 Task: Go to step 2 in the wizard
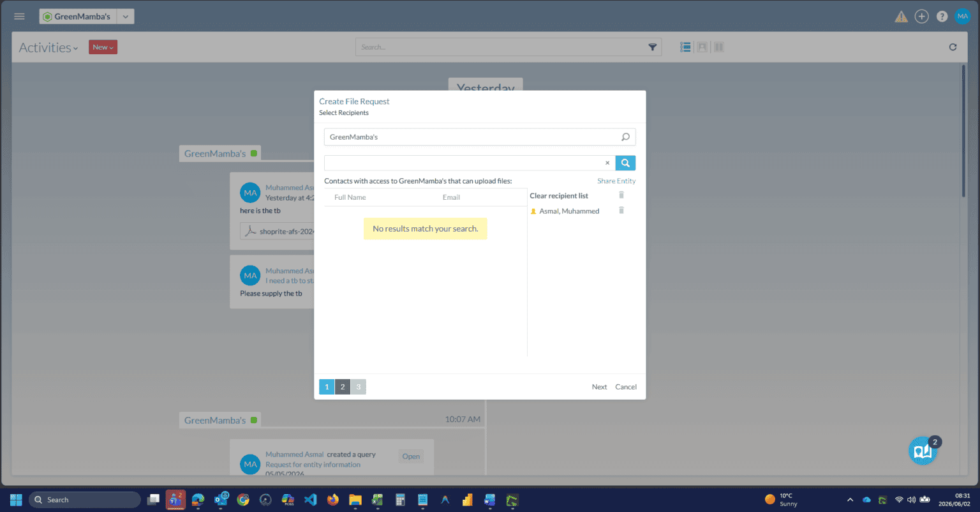pyautogui.click(x=343, y=387)
